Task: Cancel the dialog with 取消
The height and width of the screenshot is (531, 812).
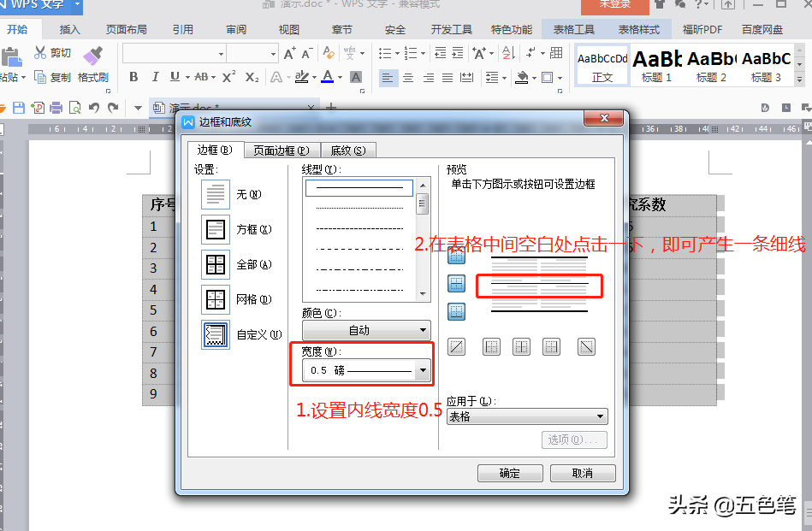Action: [x=583, y=473]
